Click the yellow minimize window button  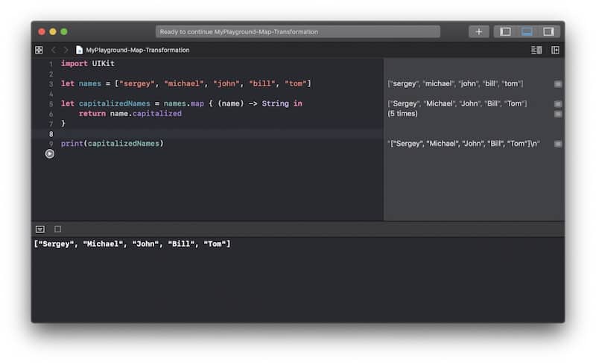tap(53, 31)
